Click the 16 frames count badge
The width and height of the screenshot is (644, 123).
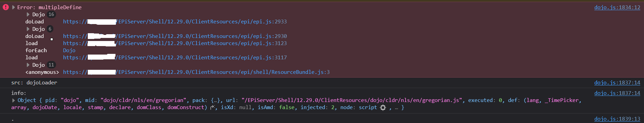[x=51, y=15]
